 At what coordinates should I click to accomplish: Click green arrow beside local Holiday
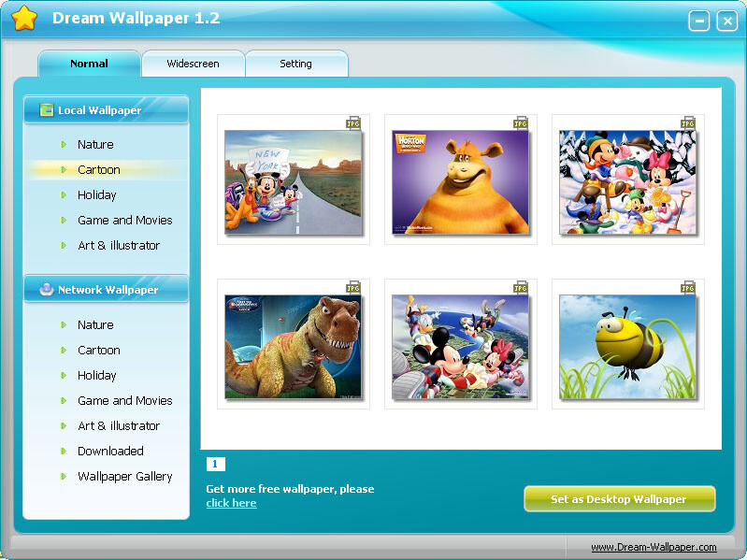point(64,194)
